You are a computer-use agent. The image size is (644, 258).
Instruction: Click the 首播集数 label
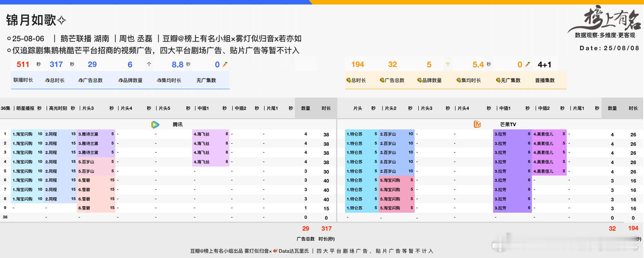click(545, 80)
